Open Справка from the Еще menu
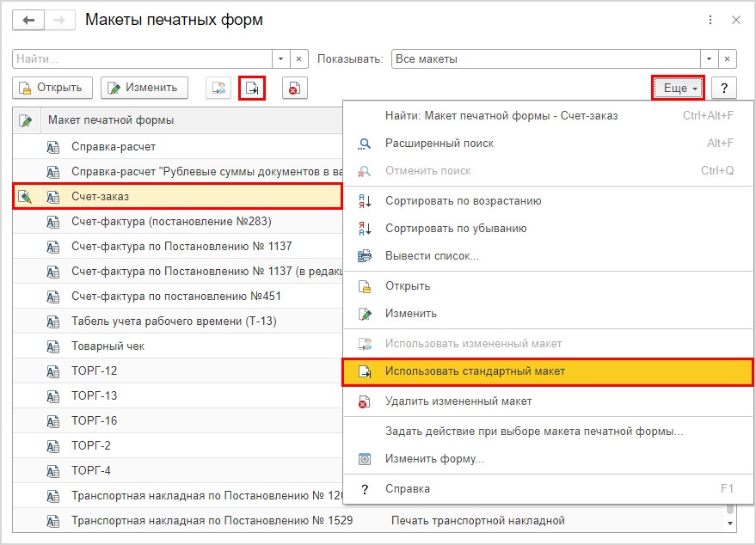 548,488
